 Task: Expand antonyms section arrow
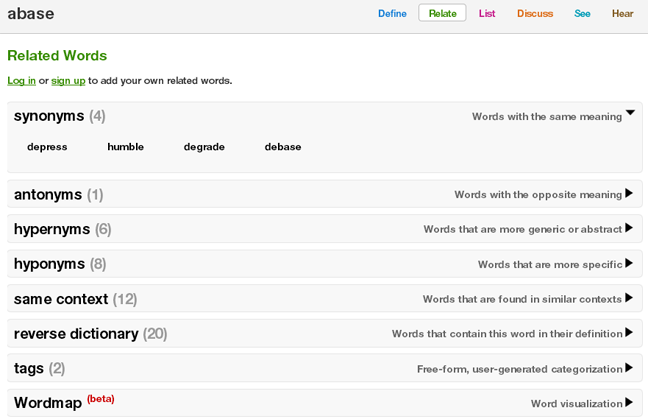coord(629,193)
